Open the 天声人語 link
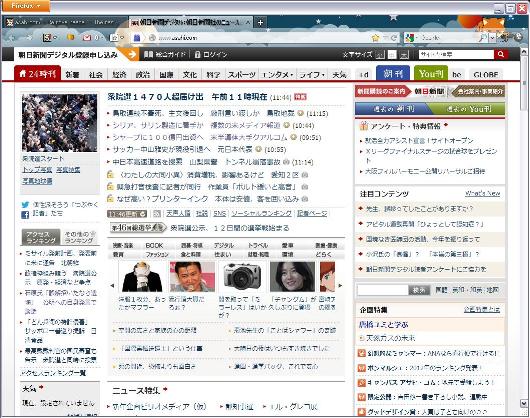The image size is (530, 418). click(178, 214)
